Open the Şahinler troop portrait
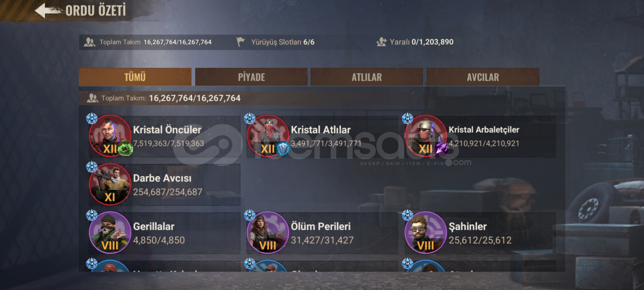 (x=426, y=233)
